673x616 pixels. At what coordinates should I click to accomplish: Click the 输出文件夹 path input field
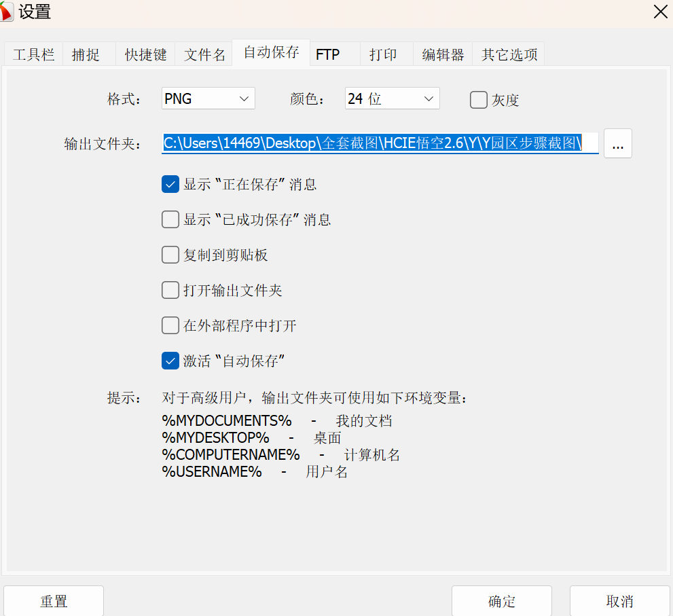coord(380,143)
